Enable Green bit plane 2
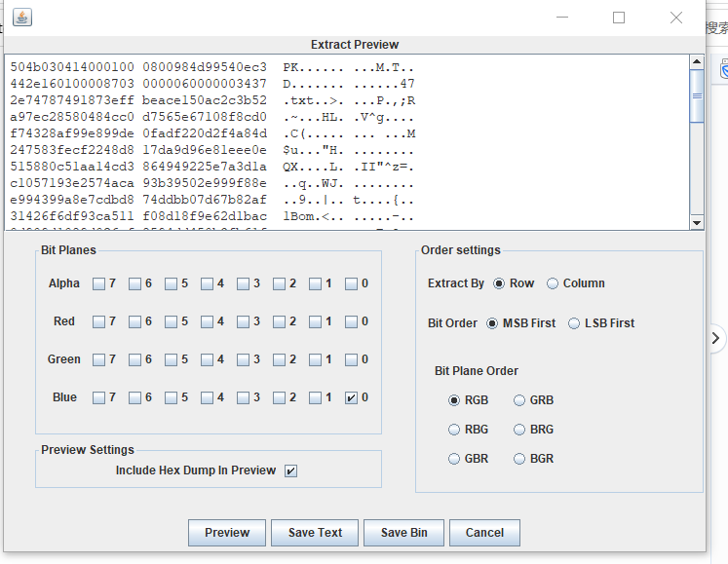 279,359
